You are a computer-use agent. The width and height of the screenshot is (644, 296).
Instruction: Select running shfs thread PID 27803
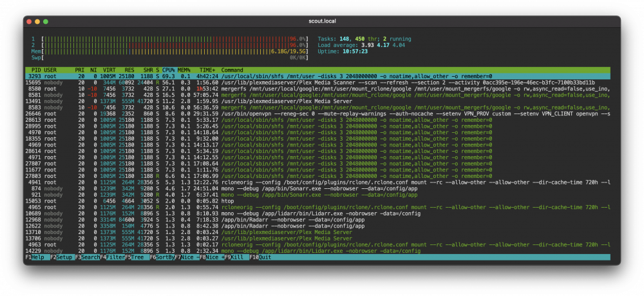click(x=317, y=176)
